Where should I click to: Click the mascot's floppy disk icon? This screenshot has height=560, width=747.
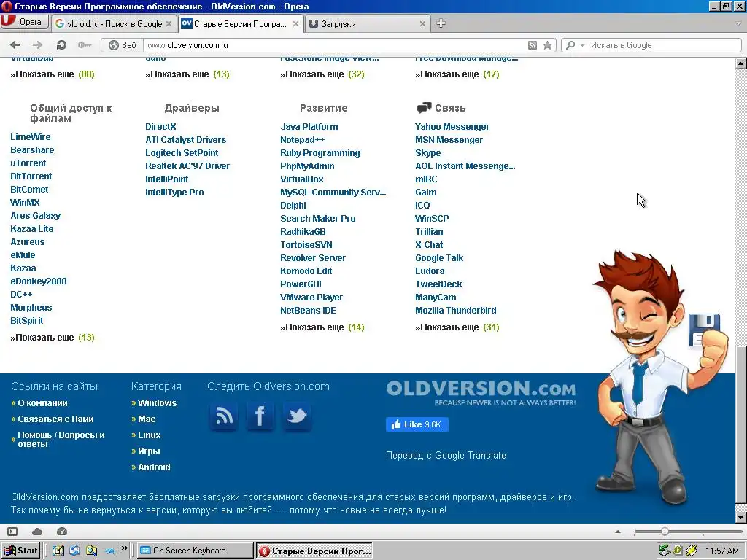704,330
